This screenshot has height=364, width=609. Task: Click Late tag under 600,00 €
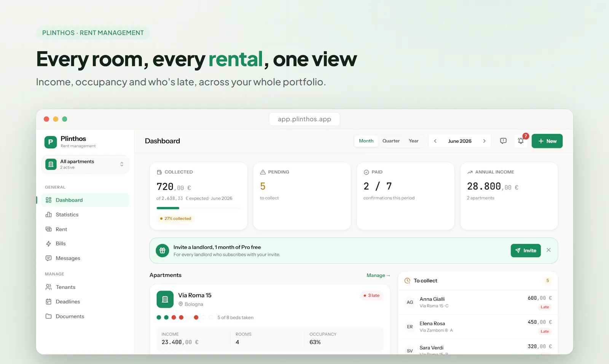545,307
